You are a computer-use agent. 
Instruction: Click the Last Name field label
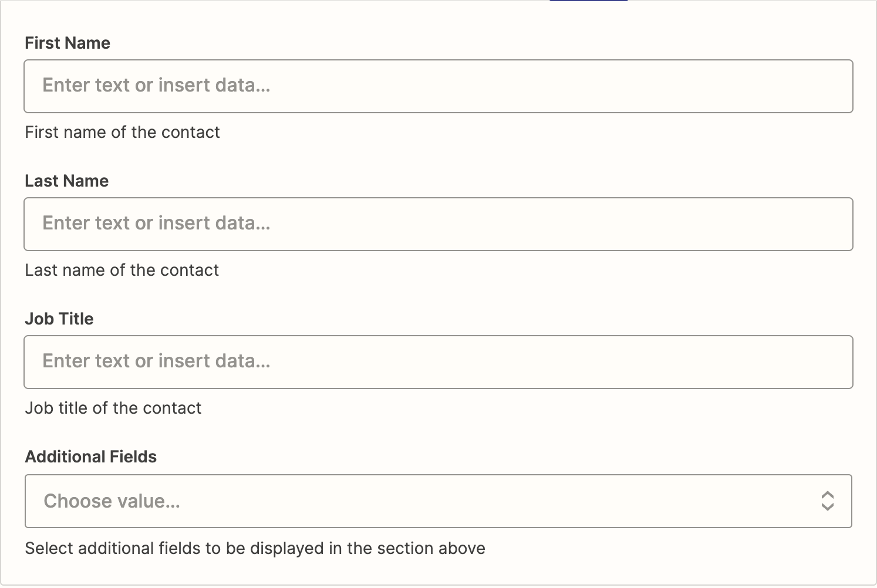click(x=66, y=181)
